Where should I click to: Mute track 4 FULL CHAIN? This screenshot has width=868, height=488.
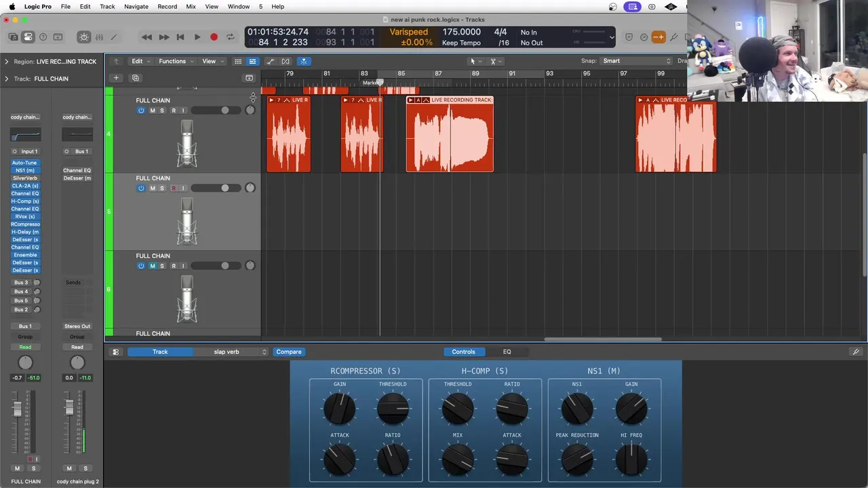click(152, 110)
